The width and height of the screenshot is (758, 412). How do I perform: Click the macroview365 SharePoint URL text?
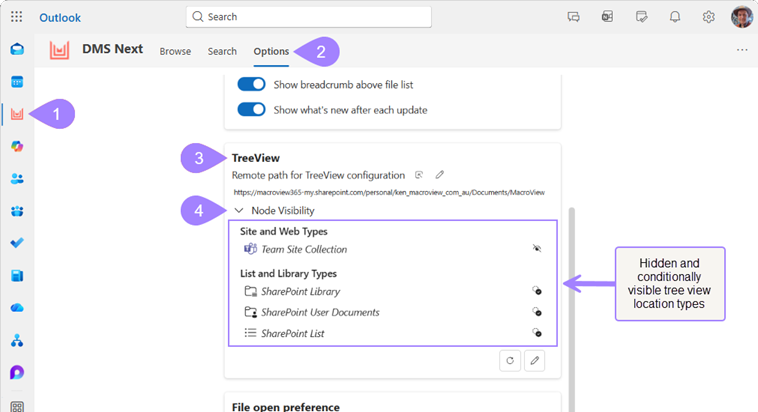pyautogui.click(x=389, y=192)
